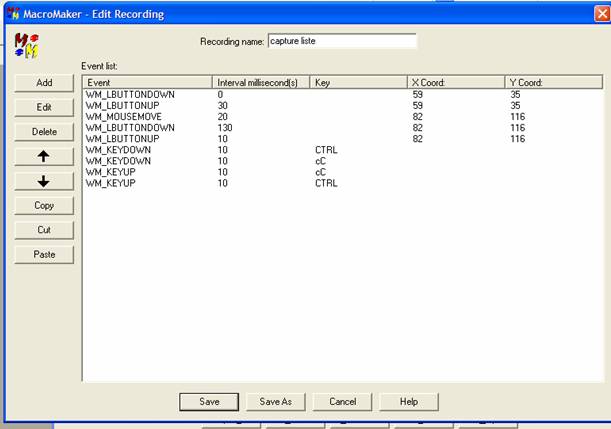The height and width of the screenshot is (429, 611).
Task: Move event down with down arrow
Action: point(43,181)
